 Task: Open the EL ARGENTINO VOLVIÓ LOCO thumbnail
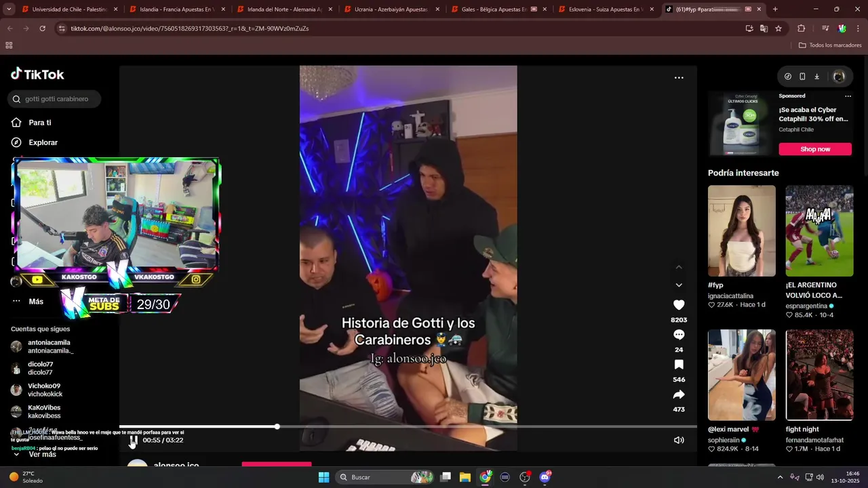coord(819,230)
